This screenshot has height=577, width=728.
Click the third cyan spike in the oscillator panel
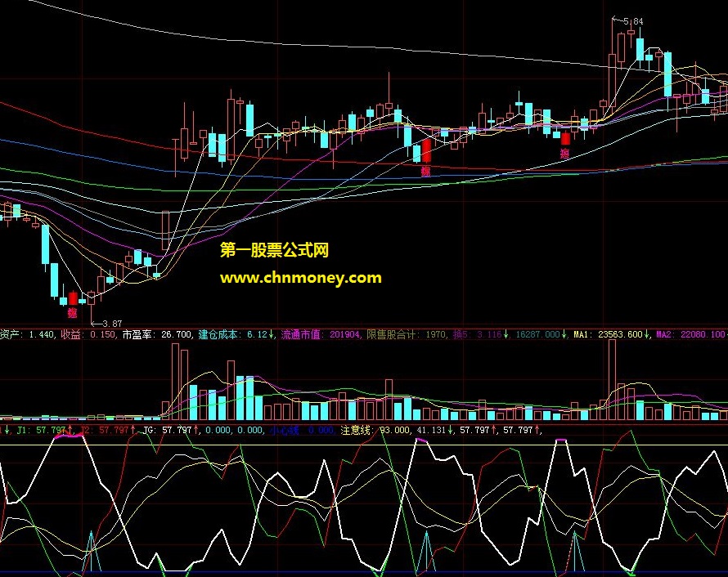[575, 551]
